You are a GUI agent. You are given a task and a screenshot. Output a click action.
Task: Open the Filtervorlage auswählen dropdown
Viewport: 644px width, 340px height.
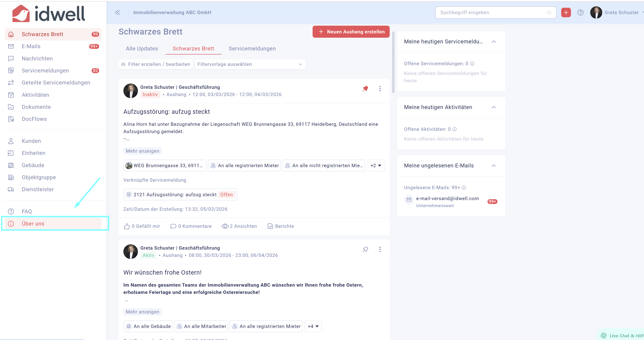[250, 64]
